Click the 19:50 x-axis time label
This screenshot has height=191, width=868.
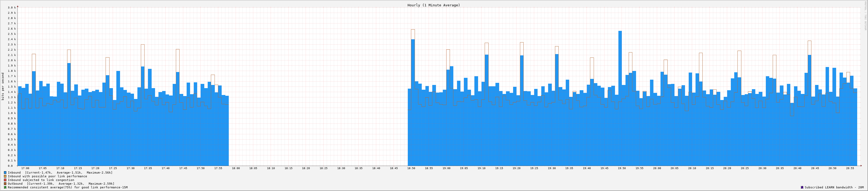coord(622,168)
